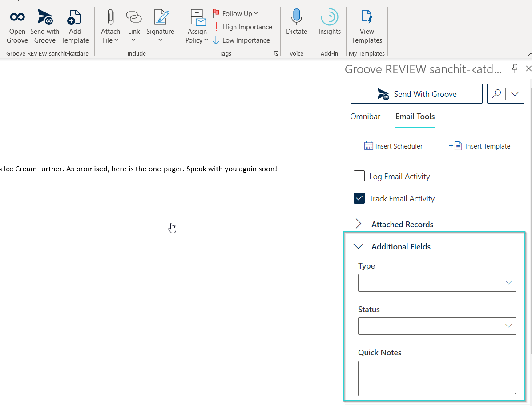Click the Send with Groove ribbon icon
The image size is (532, 406).
45,26
